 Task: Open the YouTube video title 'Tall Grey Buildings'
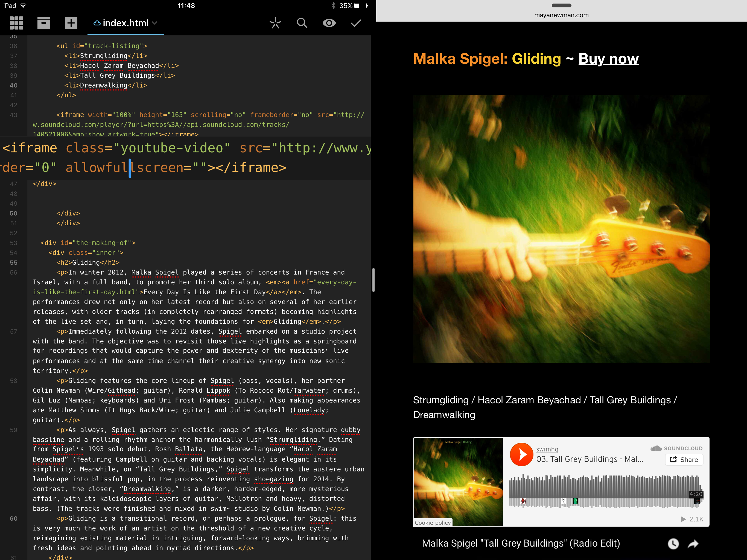521,543
